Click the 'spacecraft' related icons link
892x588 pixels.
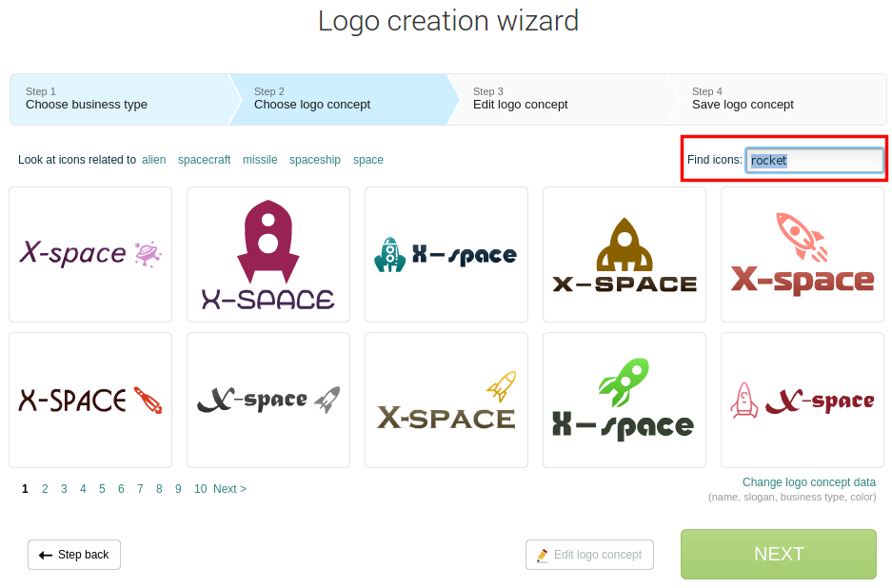point(205,160)
